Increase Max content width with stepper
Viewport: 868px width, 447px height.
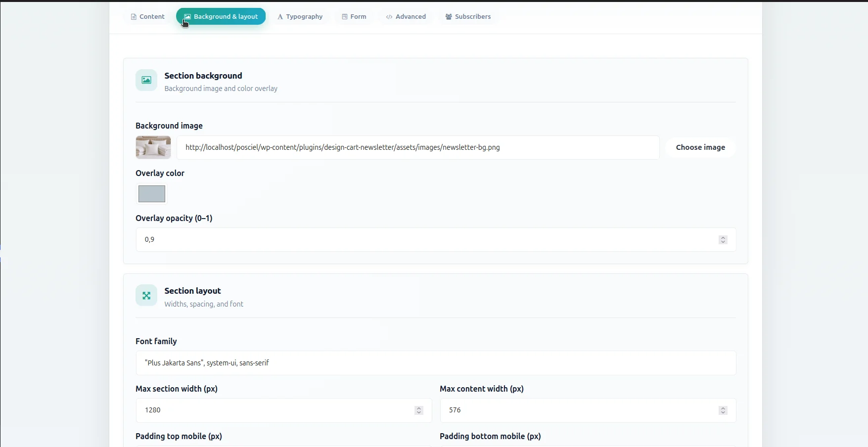point(723,408)
